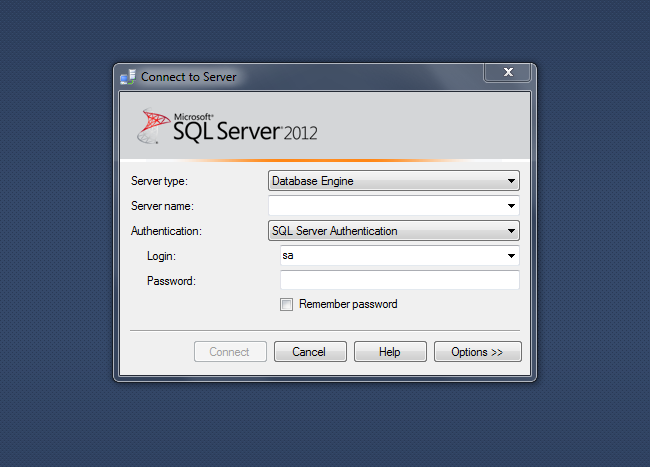Click the Login label
The height and width of the screenshot is (467, 650).
(161, 256)
